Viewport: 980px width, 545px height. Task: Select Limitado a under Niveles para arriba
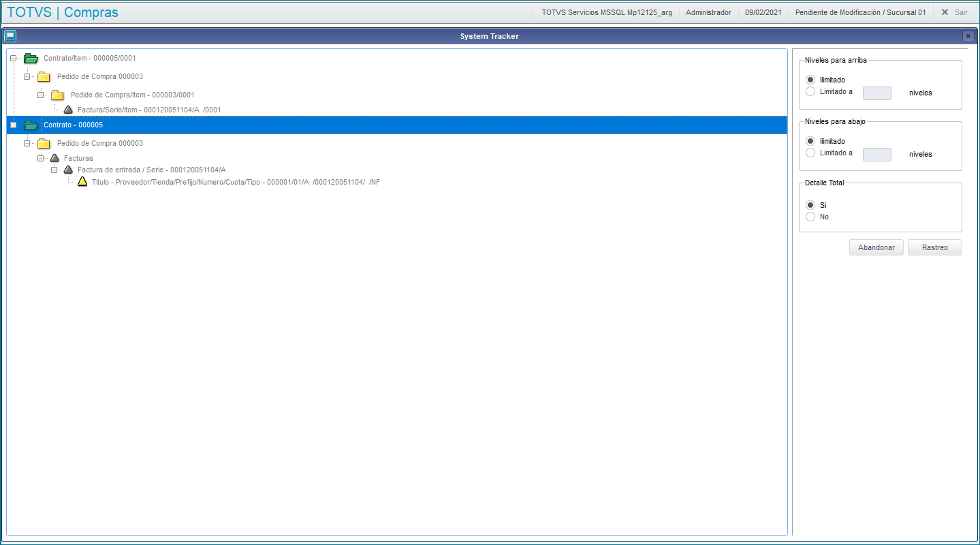tap(810, 91)
